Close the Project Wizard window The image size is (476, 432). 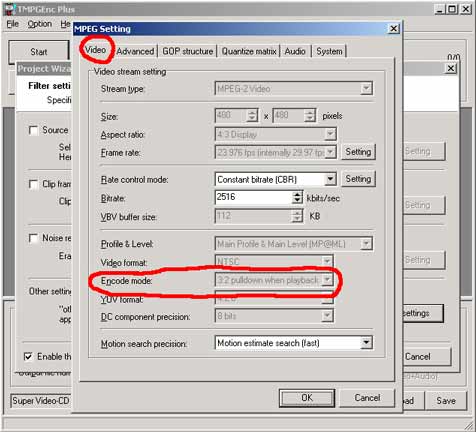pyautogui.click(x=451, y=68)
